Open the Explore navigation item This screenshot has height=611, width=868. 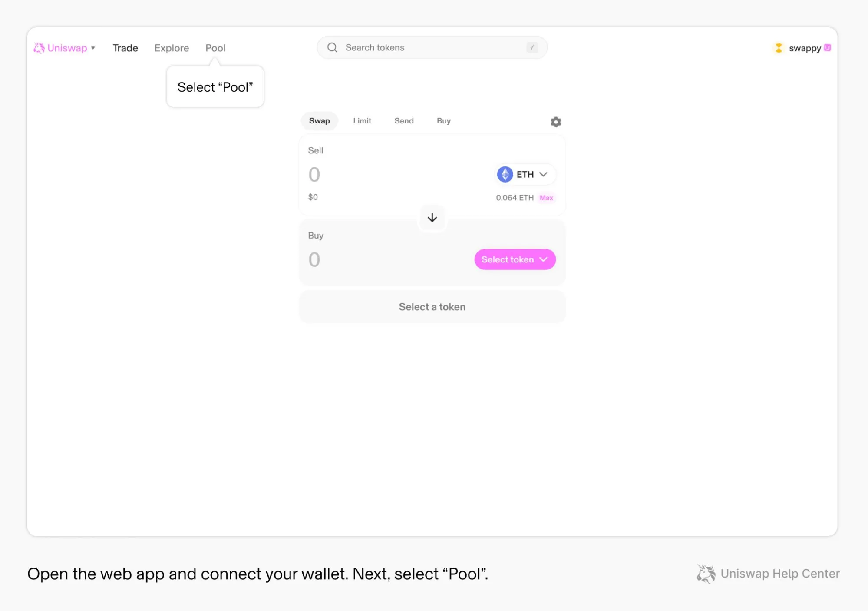click(172, 48)
